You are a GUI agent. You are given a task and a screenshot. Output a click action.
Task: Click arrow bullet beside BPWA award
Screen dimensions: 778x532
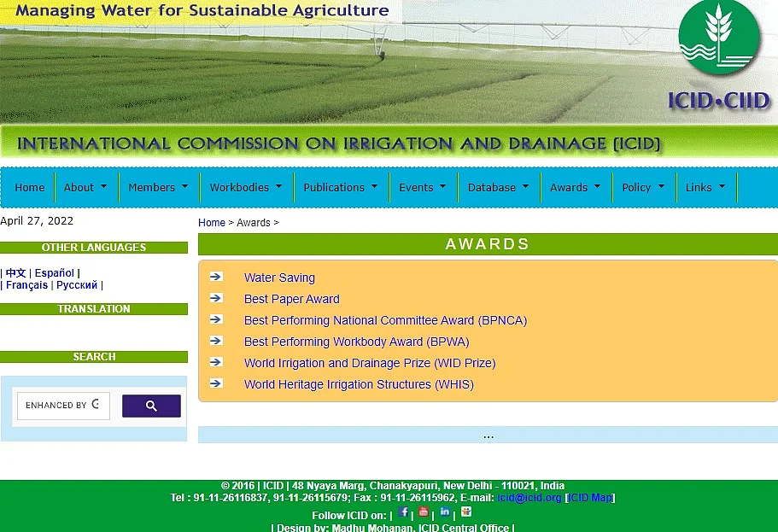tap(216, 341)
